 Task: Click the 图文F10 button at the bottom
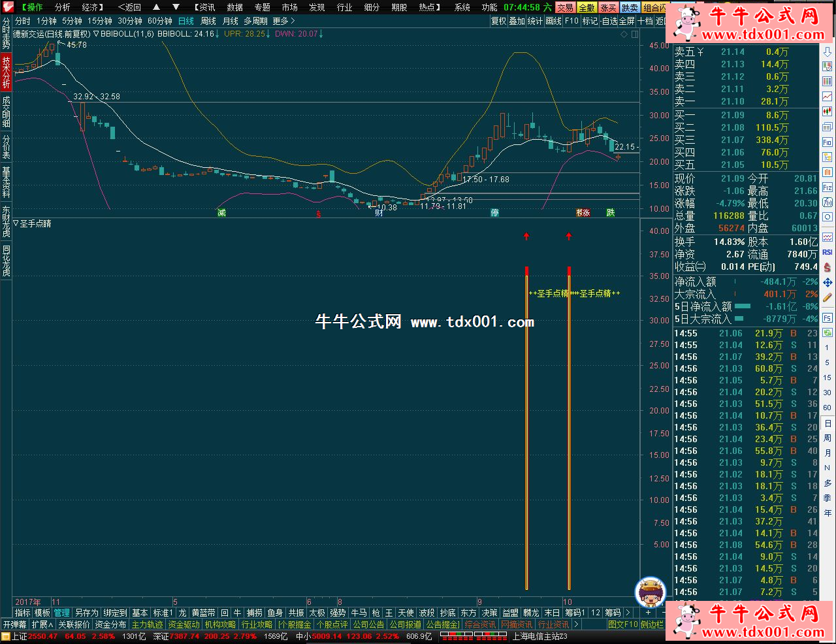pos(622,624)
